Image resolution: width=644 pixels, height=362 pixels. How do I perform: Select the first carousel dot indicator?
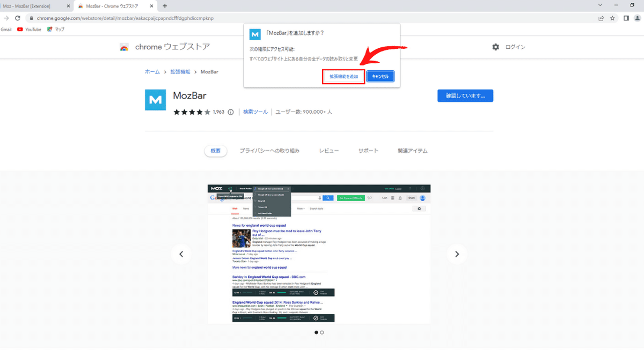(x=316, y=333)
